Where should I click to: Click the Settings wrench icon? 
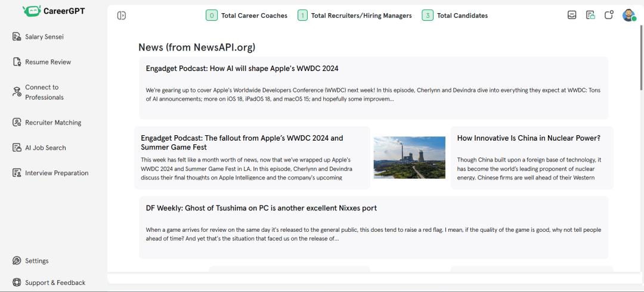[17, 261]
